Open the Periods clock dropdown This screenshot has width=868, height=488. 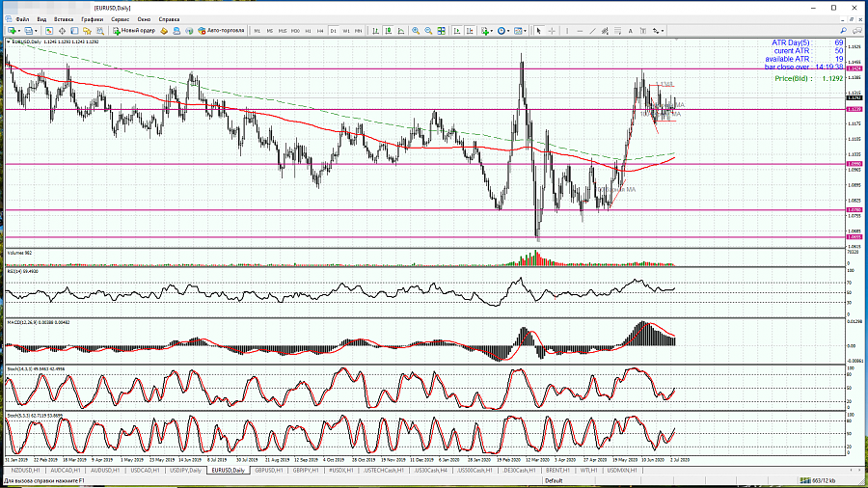502,31
